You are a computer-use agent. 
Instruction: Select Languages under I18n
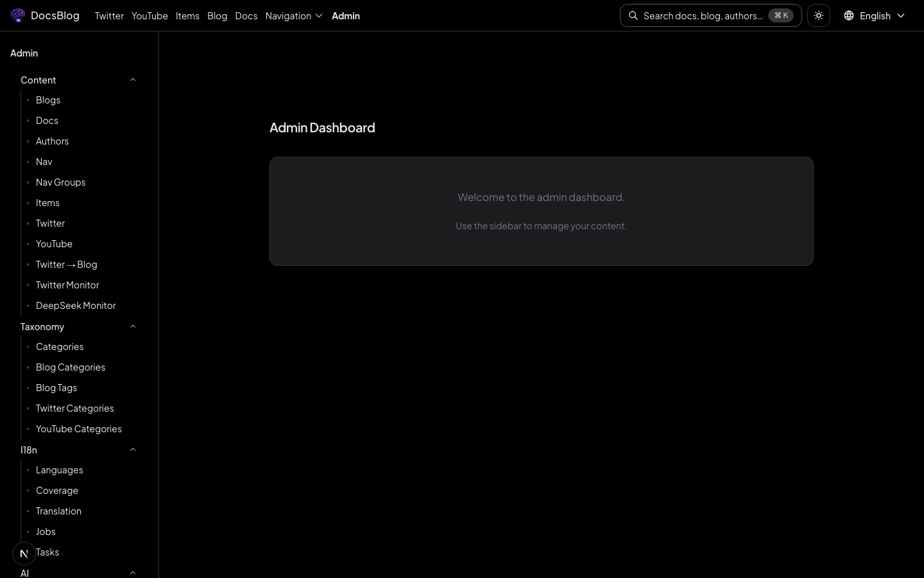coord(60,470)
